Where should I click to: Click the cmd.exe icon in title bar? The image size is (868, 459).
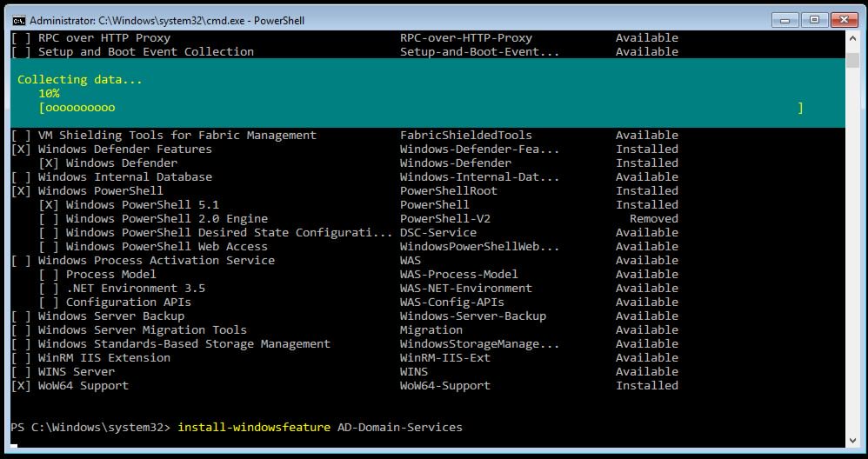(19, 21)
